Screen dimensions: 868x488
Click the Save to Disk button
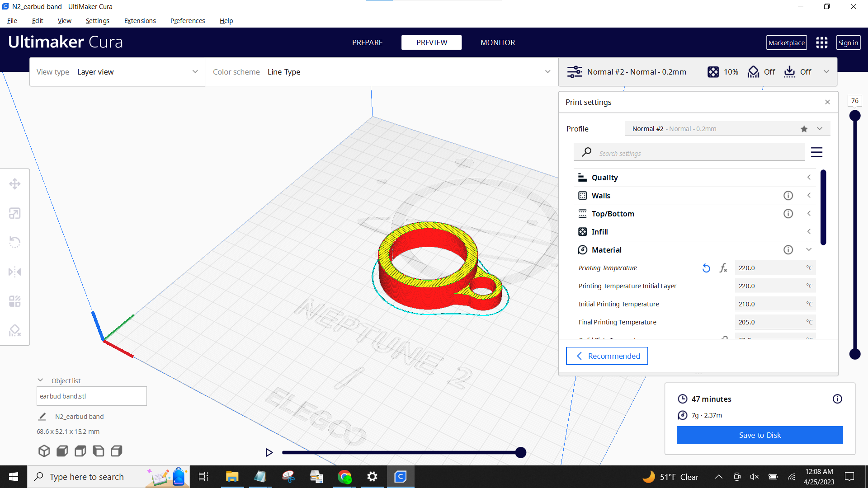(759, 435)
